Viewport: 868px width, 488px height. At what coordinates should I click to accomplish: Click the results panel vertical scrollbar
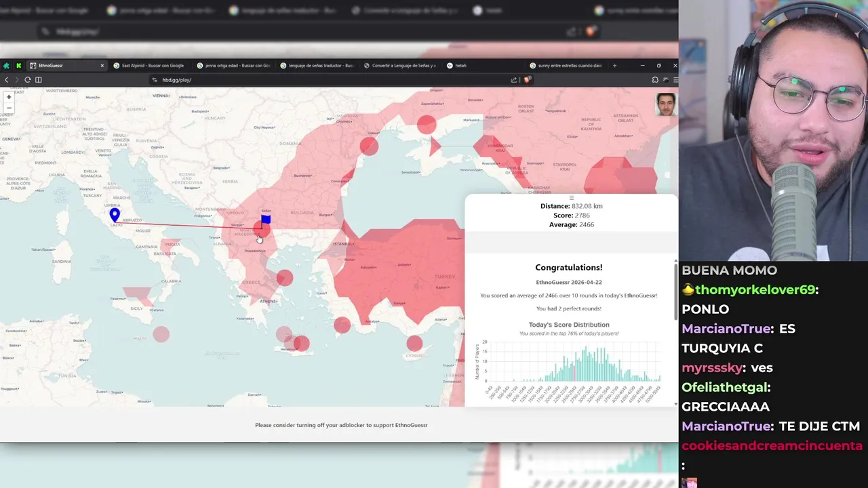coord(675,291)
